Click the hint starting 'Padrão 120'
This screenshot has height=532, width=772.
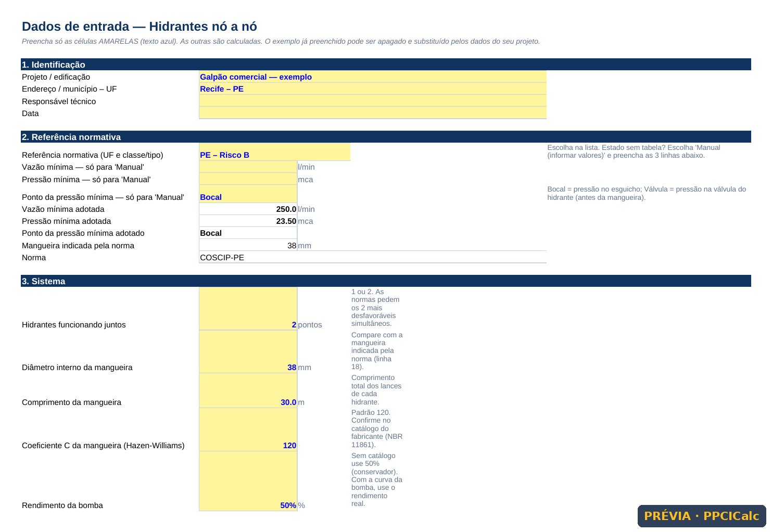[x=377, y=428]
